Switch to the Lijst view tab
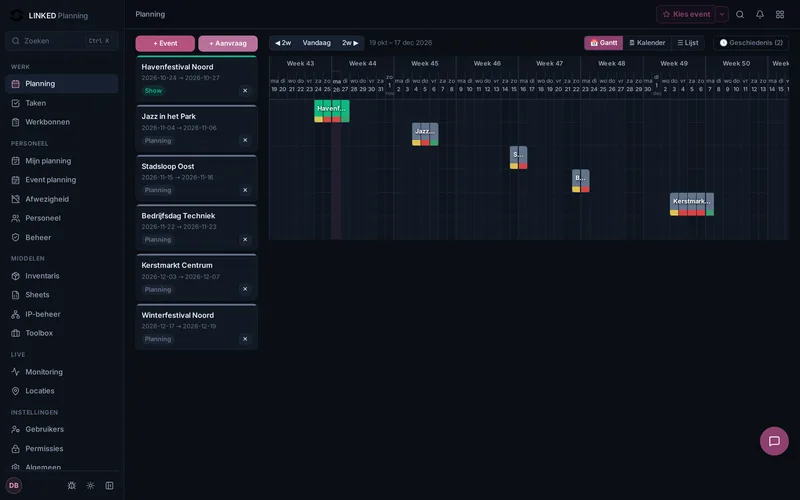Screen dimensions: 800x500 (688, 43)
